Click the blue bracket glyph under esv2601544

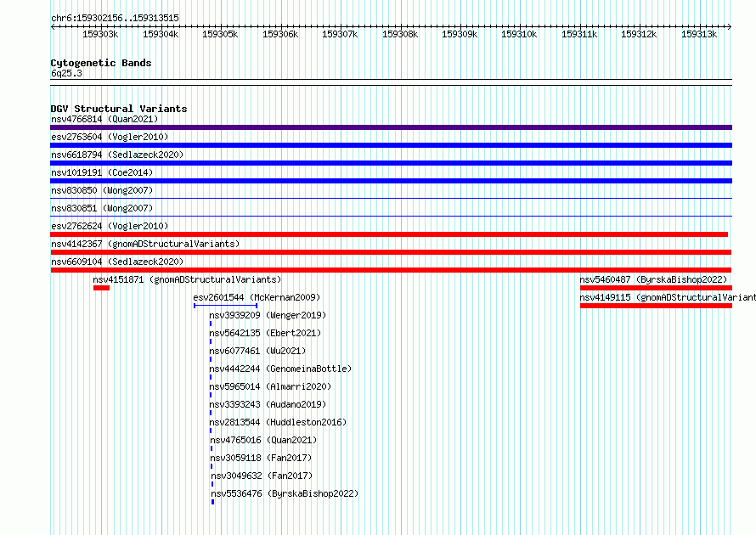click(x=225, y=306)
